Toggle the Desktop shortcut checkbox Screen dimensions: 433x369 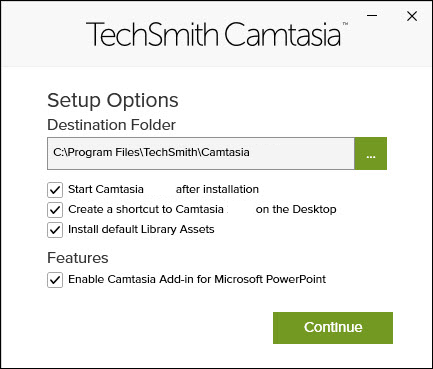[55, 210]
